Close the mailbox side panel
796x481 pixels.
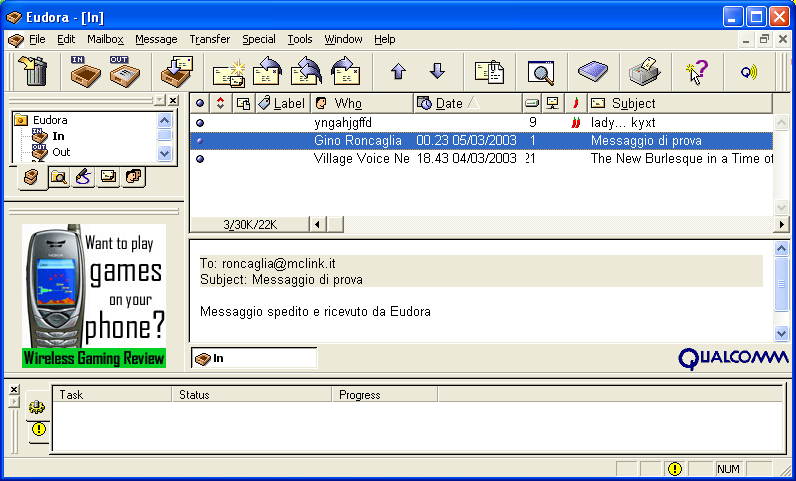[173, 100]
